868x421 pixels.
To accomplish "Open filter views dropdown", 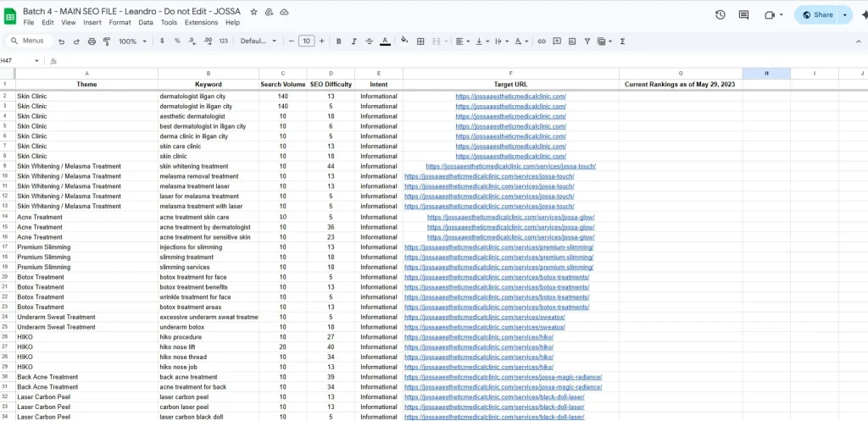I will (x=604, y=42).
